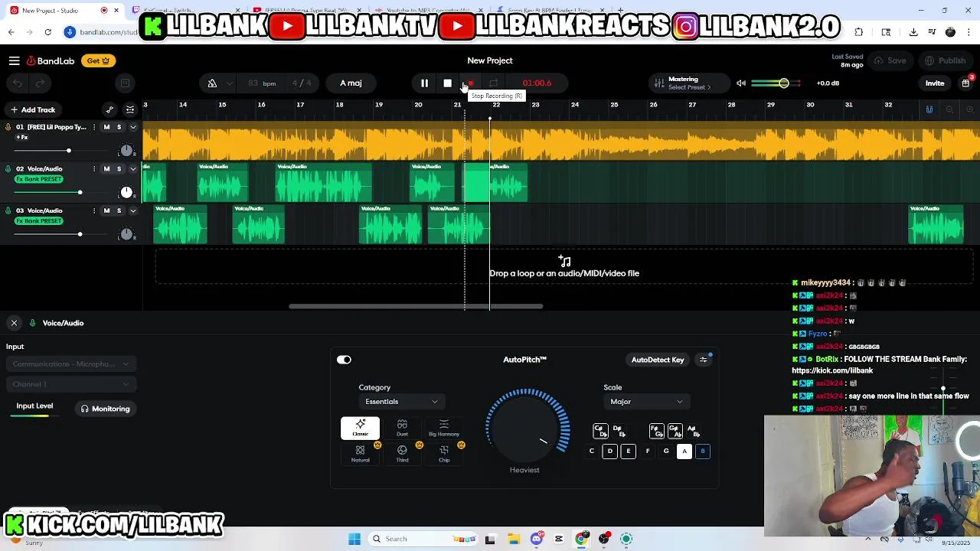Pause playback with the pause button
The width and height of the screenshot is (980, 551).
424,83
